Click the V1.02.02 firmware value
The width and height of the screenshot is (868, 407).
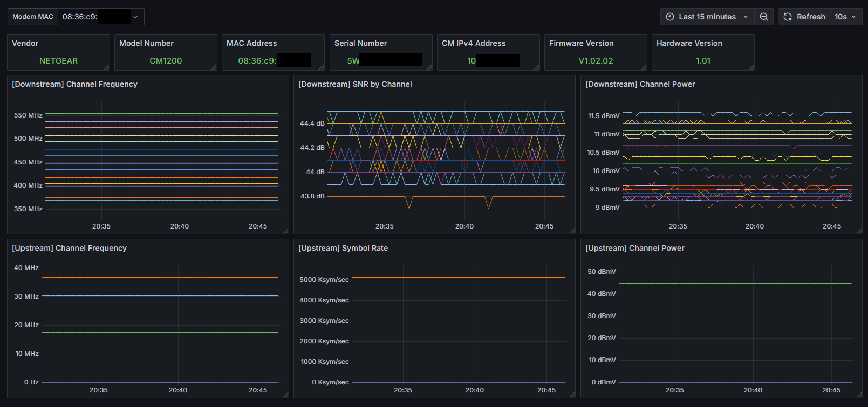click(596, 61)
